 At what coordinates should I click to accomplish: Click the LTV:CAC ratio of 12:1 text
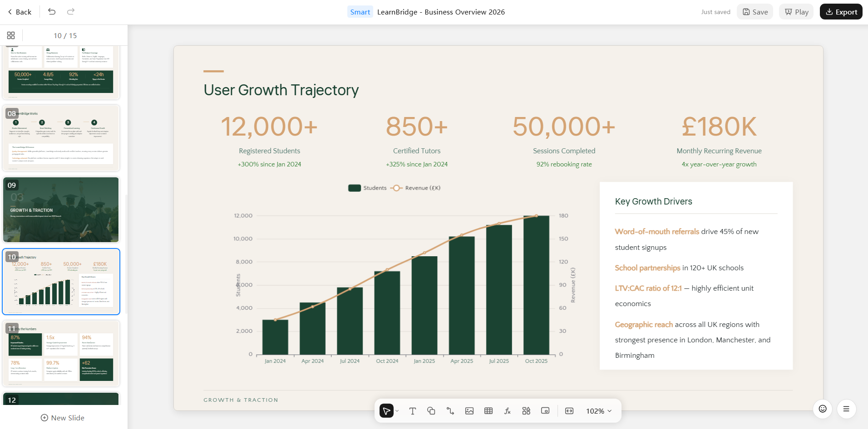click(648, 288)
